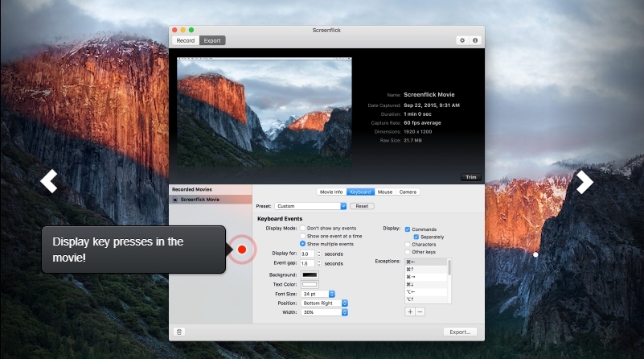The height and width of the screenshot is (359, 644).
Task: Click the Display for stepper arrows
Action: coord(318,254)
